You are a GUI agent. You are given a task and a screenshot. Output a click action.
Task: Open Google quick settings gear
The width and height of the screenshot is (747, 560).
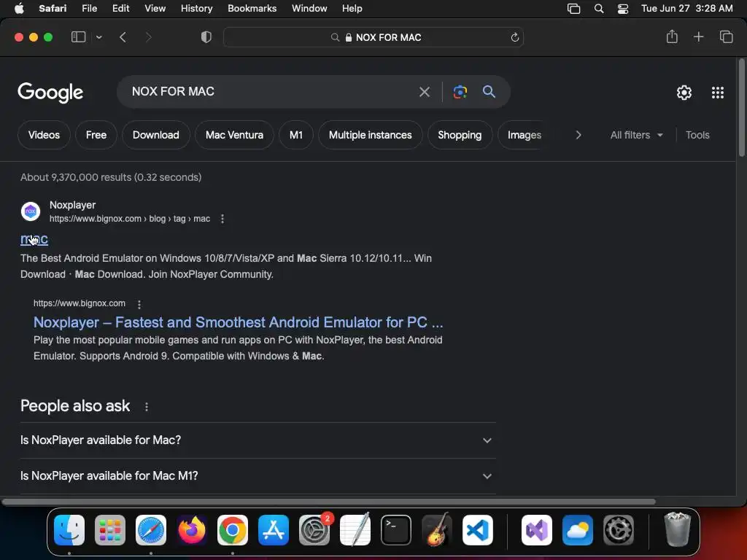[684, 93]
